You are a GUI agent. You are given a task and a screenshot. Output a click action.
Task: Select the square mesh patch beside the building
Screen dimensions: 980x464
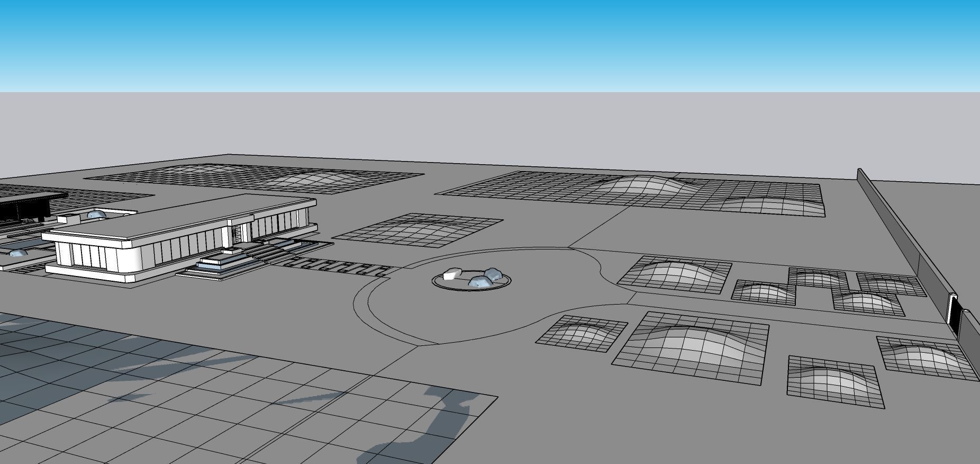tap(418, 230)
